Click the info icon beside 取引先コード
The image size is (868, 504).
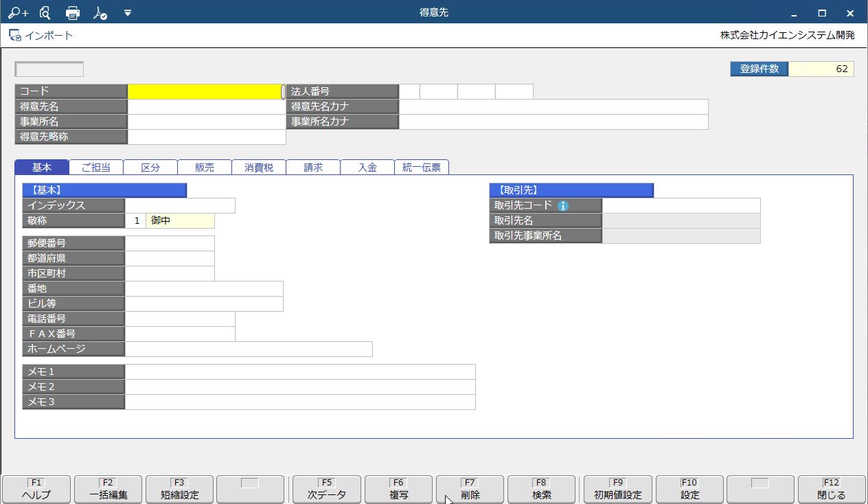point(563,205)
